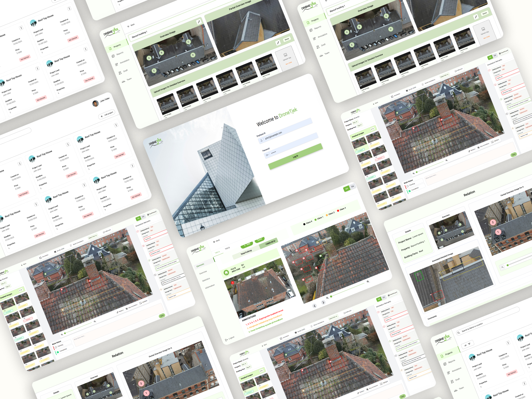Select Information in report screen sidebar
This screenshot has width=532, height=399.
[x=210, y=286]
